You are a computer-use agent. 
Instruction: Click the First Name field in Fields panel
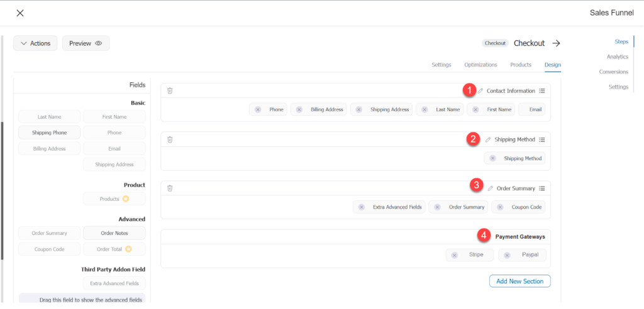tap(114, 117)
